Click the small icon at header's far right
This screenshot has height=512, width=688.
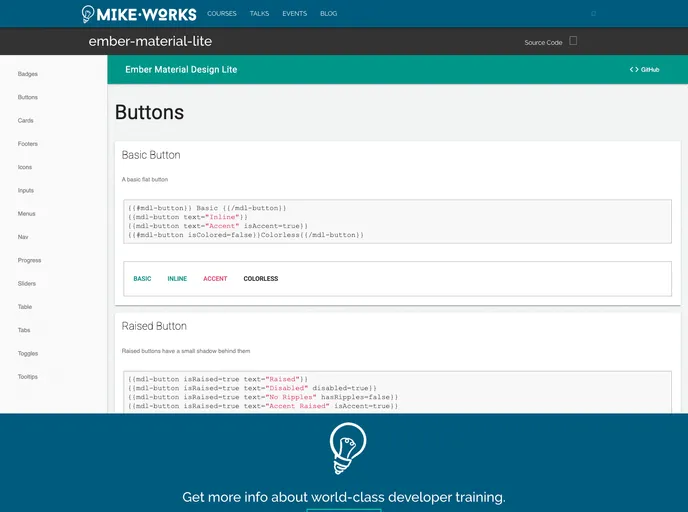[594, 14]
